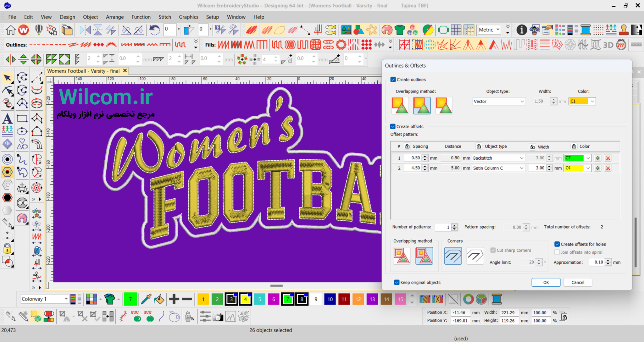The width and height of the screenshot is (644, 342).
Task: Toggle Keep original objects checkbox
Action: click(x=397, y=282)
